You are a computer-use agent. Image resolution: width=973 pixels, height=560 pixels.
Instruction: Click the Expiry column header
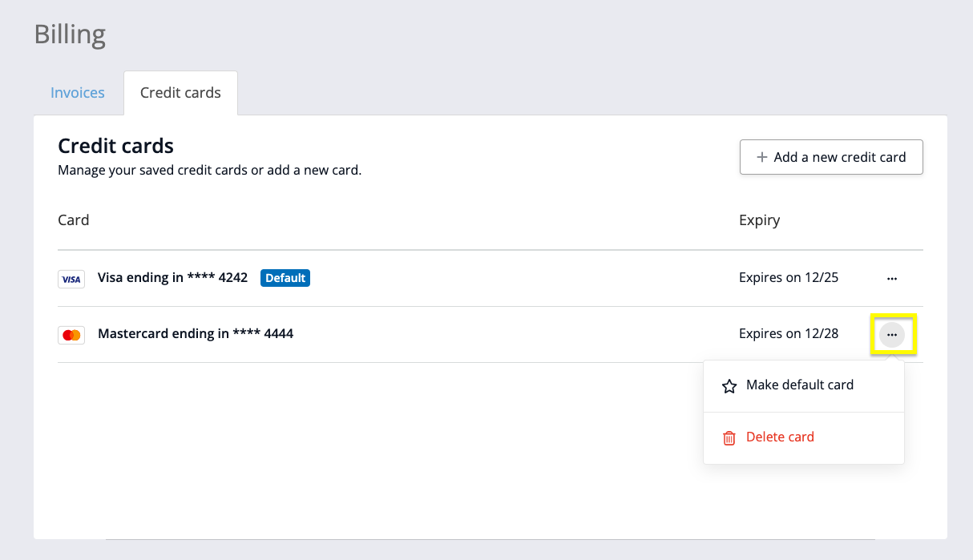point(759,220)
